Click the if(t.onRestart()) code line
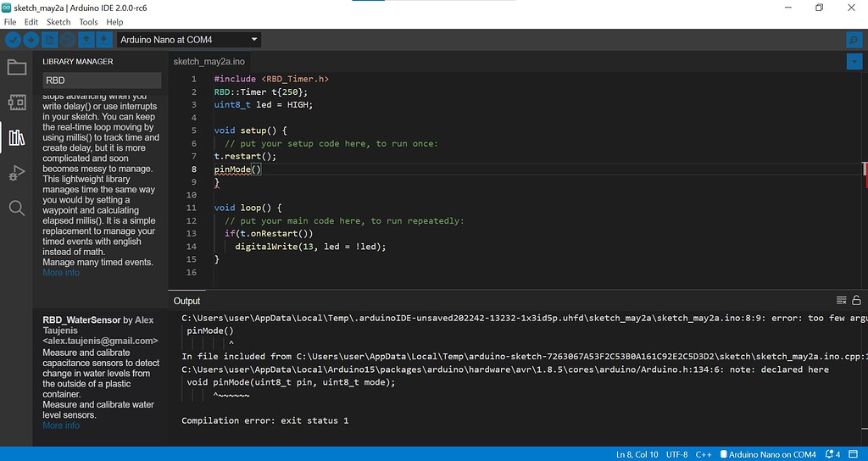 click(269, 234)
